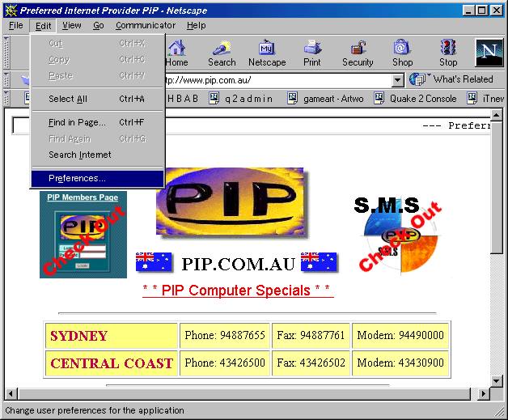Click Search Internet in Edit menu
The height and width of the screenshot is (420, 508).
pyautogui.click(x=79, y=155)
